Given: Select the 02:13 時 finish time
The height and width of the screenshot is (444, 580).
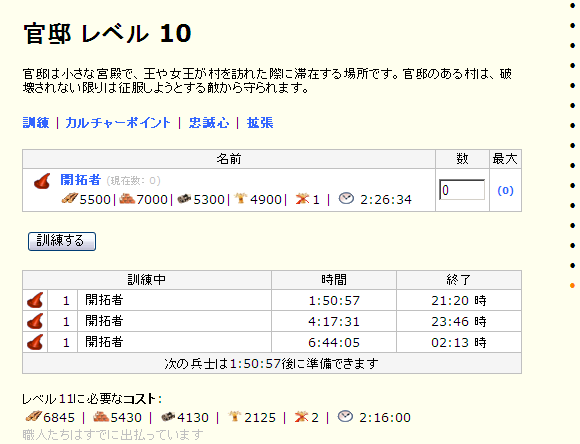Looking at the screenshot, I should 459,343.
